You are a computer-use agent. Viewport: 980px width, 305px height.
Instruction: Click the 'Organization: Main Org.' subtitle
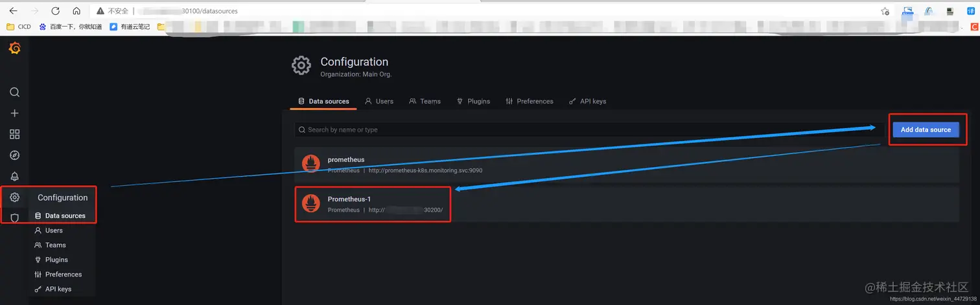pyautogui.click(x=356, y=74)
